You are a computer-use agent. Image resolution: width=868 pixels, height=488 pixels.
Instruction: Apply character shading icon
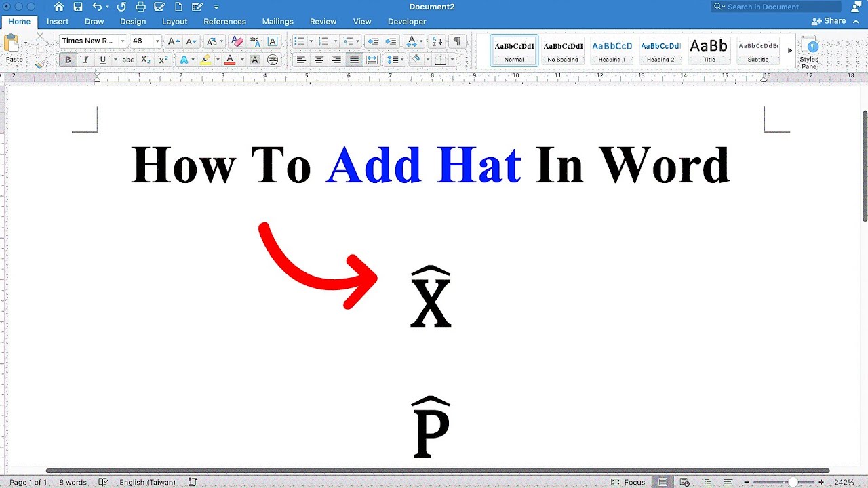point(255,60)
